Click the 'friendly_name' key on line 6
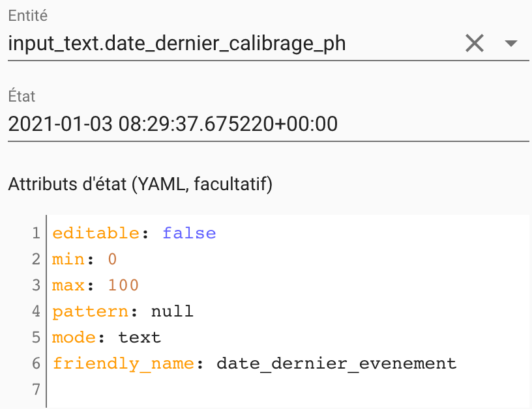The image size is (532, 409). [x=123, y=363]
